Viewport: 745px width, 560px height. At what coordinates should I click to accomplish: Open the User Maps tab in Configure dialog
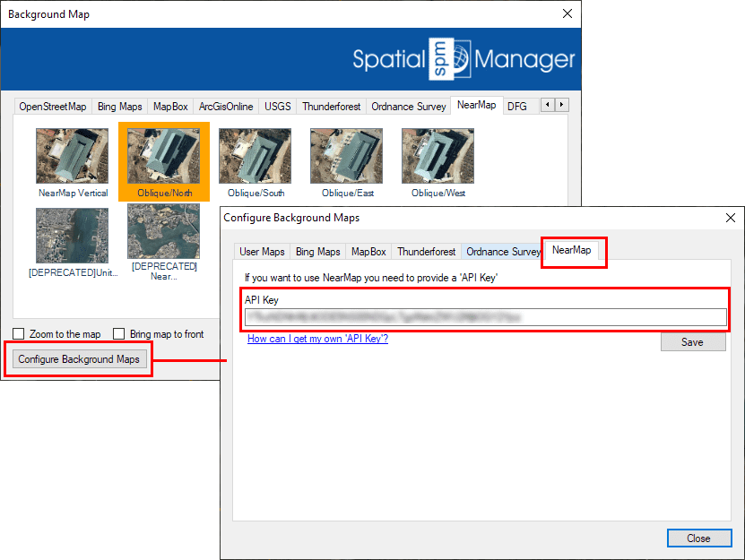(262, 252)
